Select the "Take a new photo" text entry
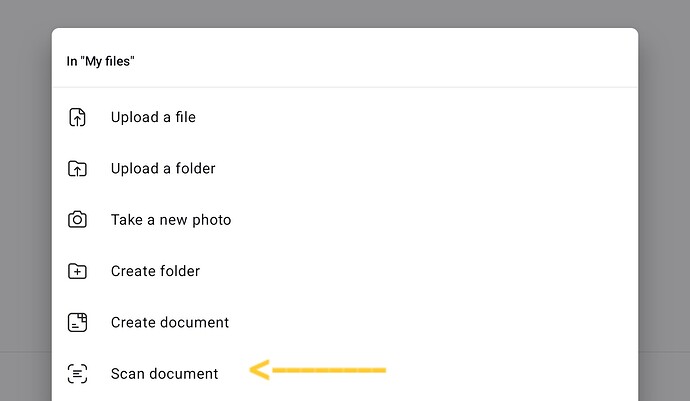Screen dimensions: 690x401 [171, 220]
